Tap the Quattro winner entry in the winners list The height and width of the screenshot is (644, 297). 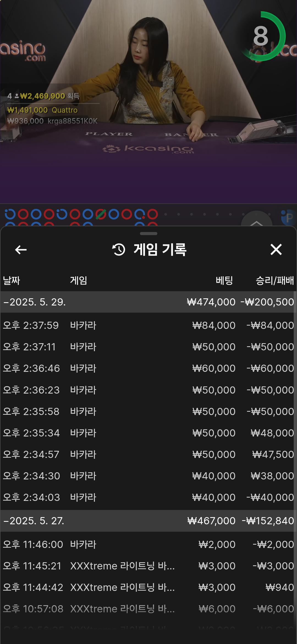pyautogui.click(x=43, y=110)
